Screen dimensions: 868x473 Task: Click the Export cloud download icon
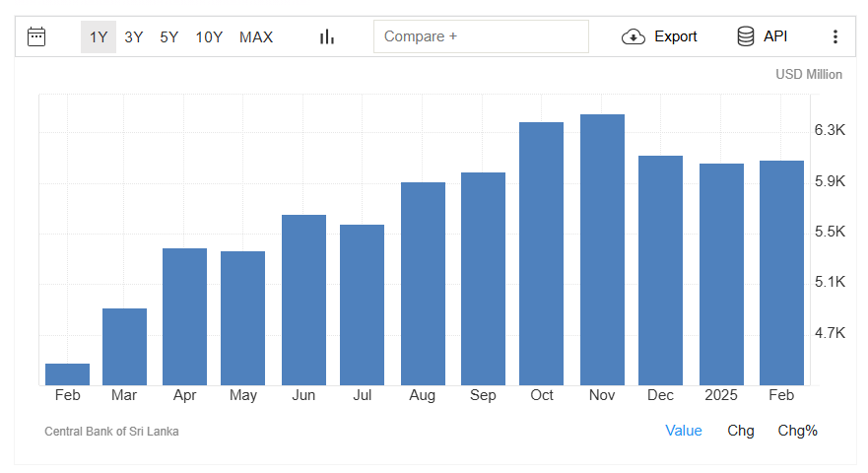click(x=633, y=36)
